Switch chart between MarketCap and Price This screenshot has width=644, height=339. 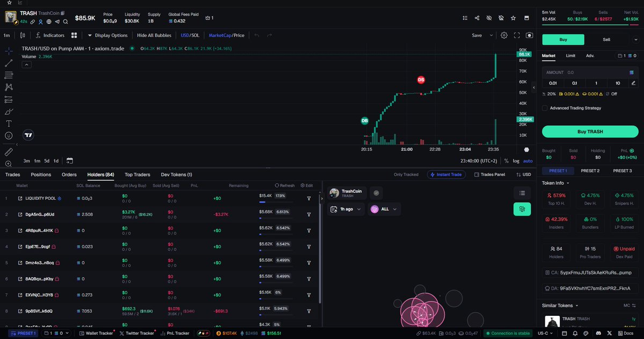pos(226,35)
